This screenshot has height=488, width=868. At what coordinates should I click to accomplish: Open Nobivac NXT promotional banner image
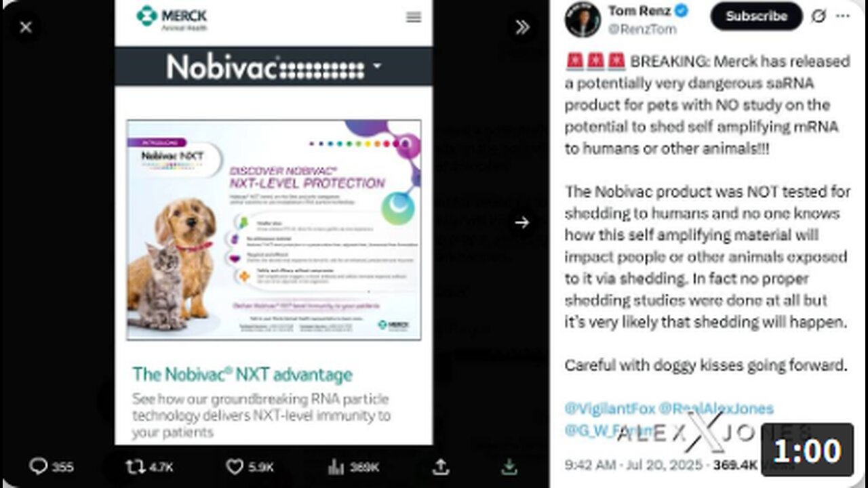(274, 230)
